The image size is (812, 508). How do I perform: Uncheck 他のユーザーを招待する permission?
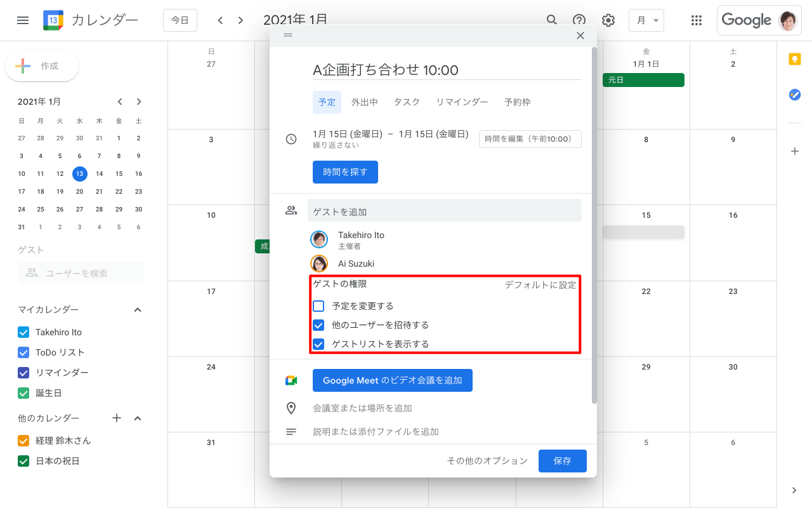tap(318, 325)
